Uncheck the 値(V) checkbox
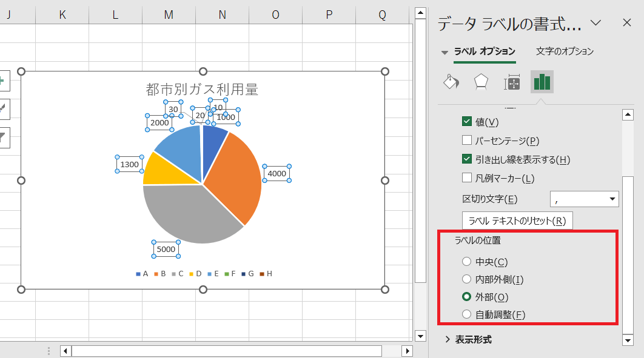644x358 pixels. point(466,121)
